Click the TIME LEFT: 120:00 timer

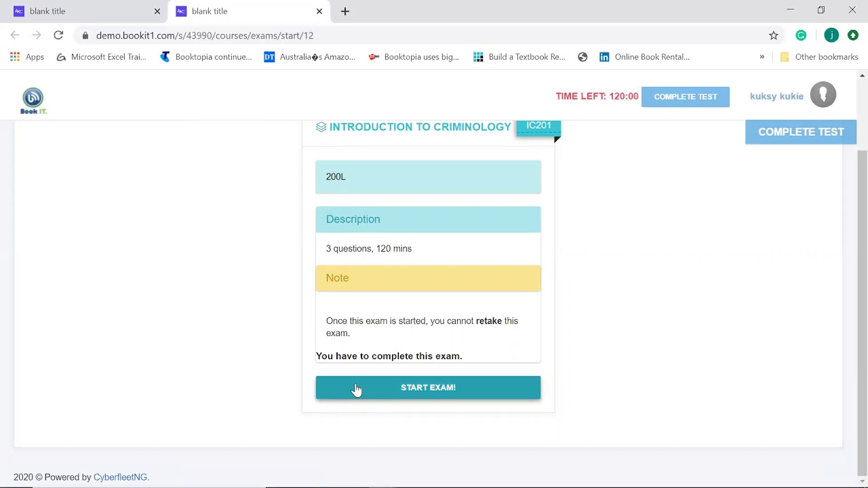click(x=597, y=96)
